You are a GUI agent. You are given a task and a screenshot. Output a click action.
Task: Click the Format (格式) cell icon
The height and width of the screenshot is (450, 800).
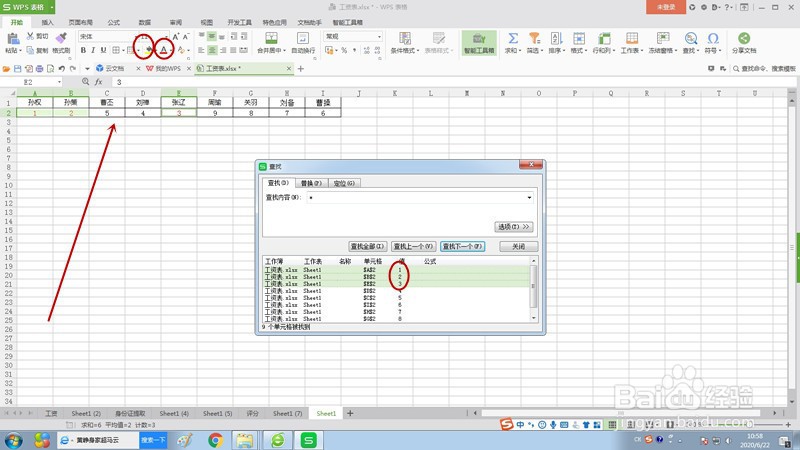pyautogui.click(x=579, y=38)
